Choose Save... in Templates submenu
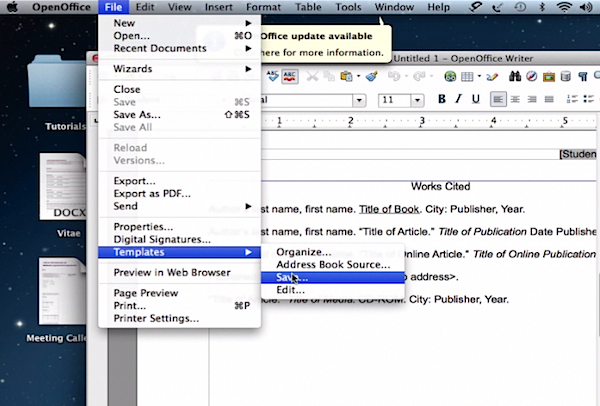This screenshot has width=600, height=406. (333, 277)
